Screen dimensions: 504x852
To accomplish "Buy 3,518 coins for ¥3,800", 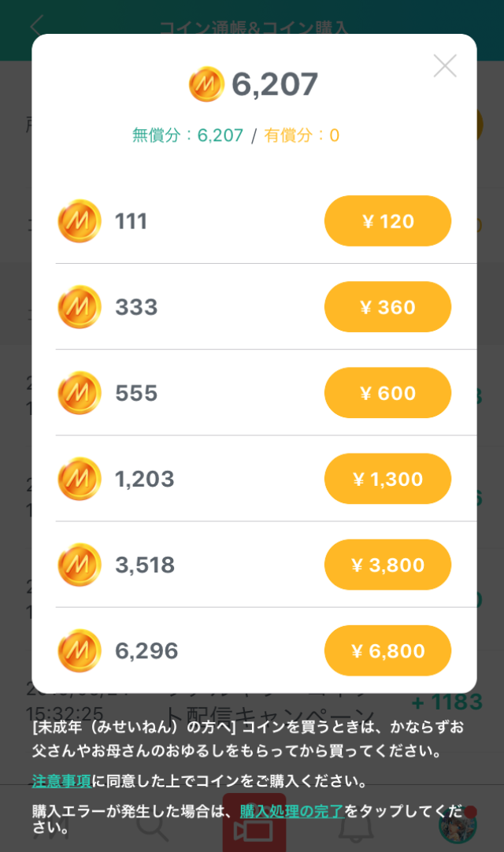I will [x=387, y=565].
